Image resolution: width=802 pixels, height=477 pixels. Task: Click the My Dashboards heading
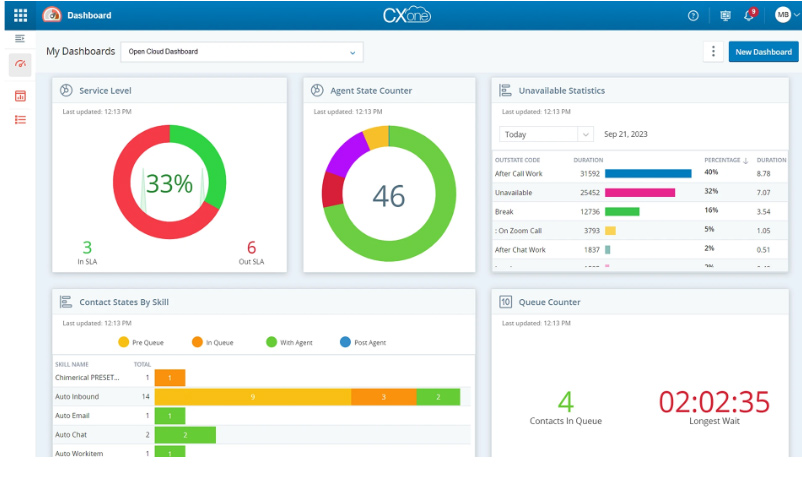click(x=80, y=51)
